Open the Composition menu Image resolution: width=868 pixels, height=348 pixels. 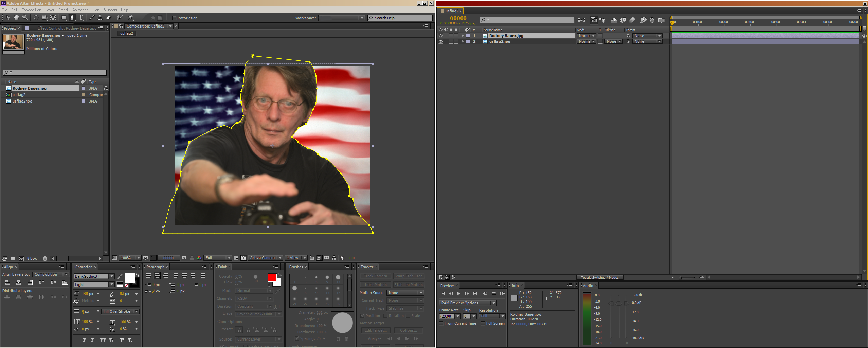click(x=31, y=10)
